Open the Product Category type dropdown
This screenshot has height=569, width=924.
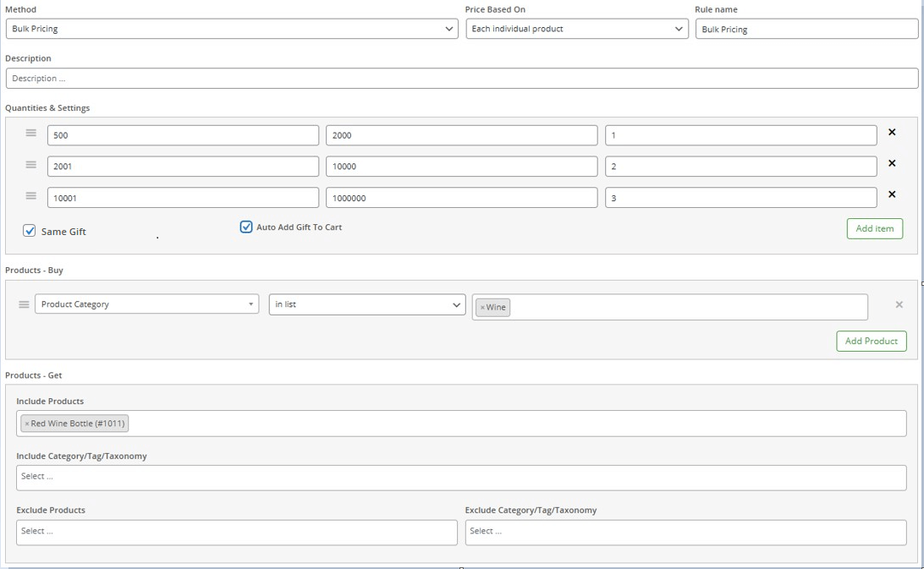146,304
